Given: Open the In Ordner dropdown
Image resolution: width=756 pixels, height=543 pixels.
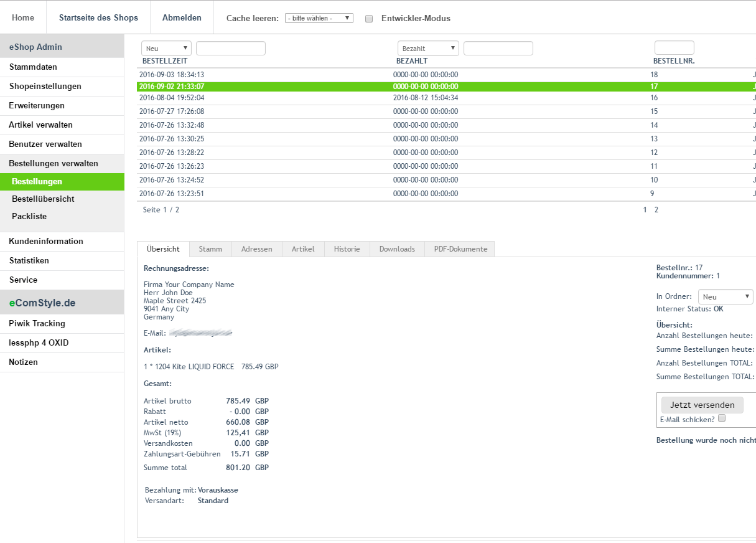Looking at the screenshot, I should (726, 296).
